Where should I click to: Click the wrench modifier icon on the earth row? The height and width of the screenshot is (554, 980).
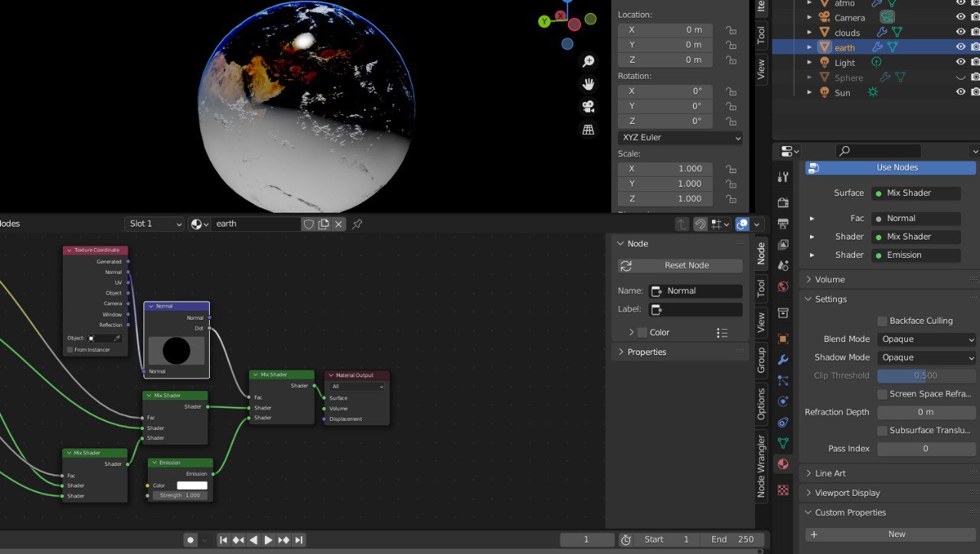coord(877,47)
